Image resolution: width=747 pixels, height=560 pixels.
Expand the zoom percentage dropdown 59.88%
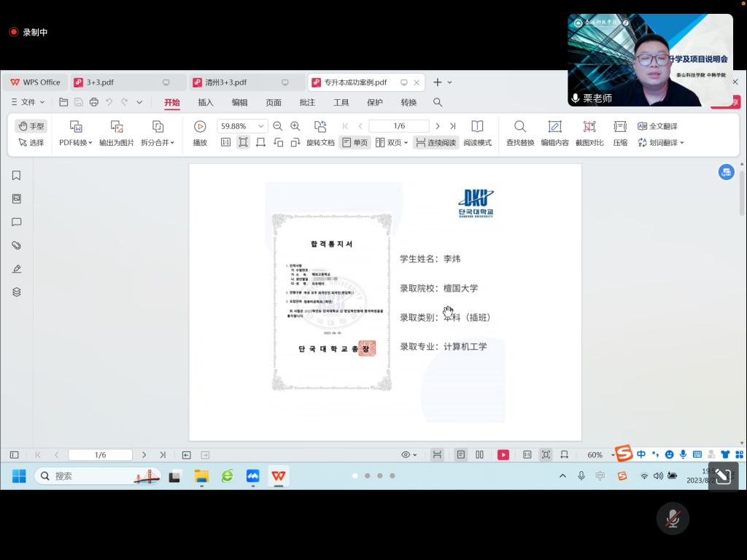[261, 126]
